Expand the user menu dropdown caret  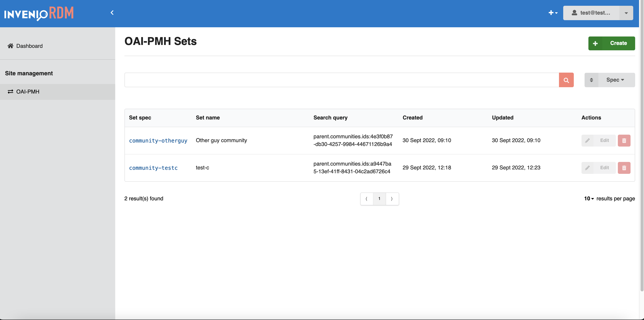point(626,13)
